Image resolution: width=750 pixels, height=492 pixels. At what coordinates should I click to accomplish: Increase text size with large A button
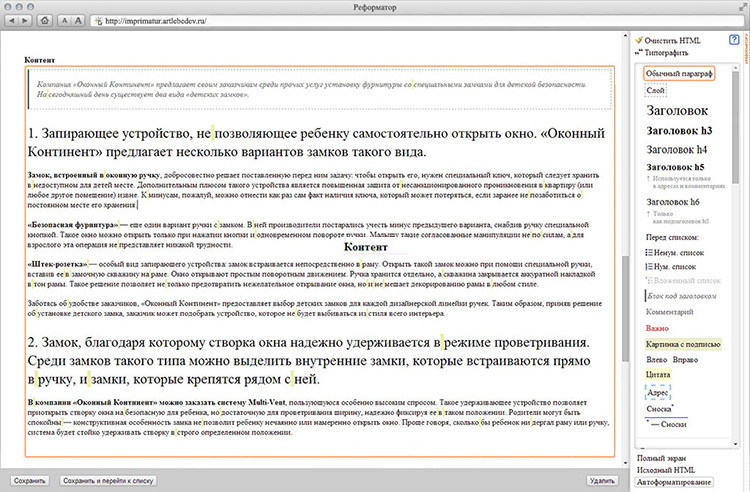click(78, 21)
